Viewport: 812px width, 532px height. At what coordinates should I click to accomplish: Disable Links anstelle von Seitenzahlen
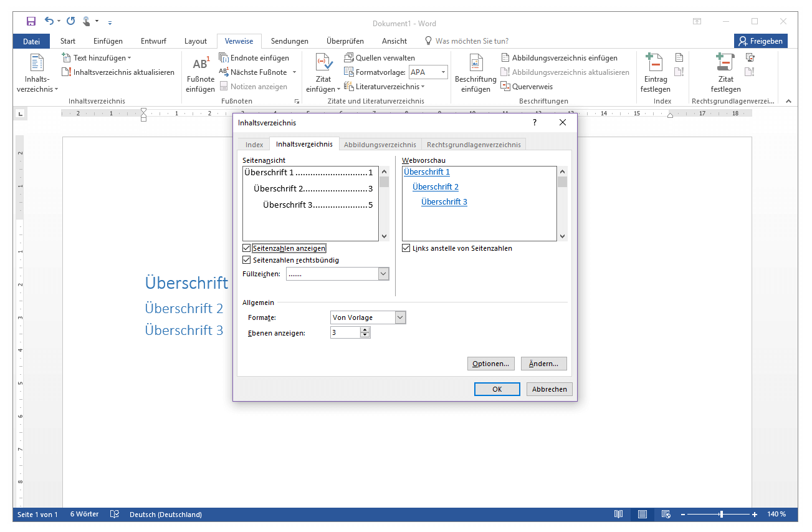point(406,248)
